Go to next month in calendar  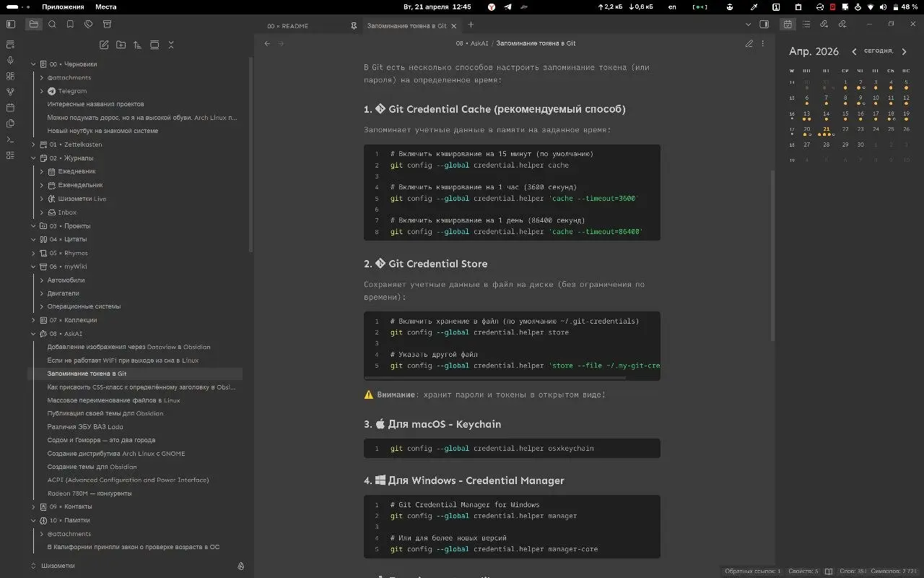click(904, 51)
